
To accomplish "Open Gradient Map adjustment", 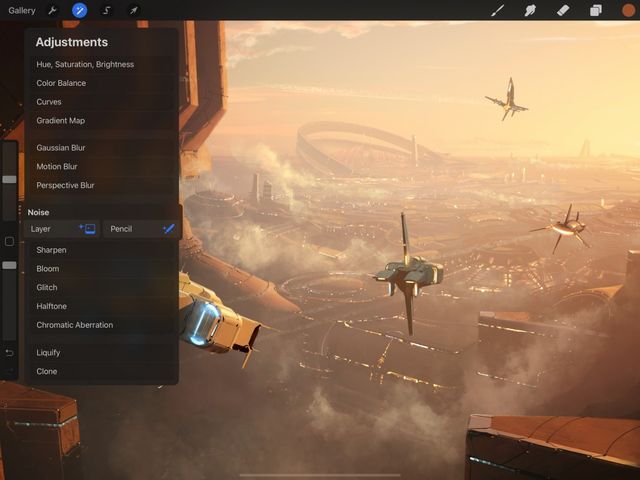I will tap(102, 121).
